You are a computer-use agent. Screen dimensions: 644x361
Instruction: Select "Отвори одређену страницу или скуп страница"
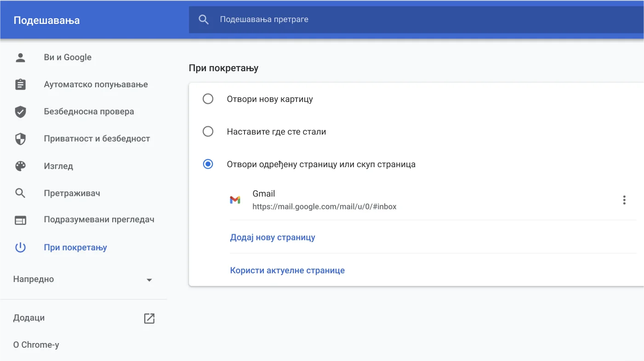tap(208, 164)
